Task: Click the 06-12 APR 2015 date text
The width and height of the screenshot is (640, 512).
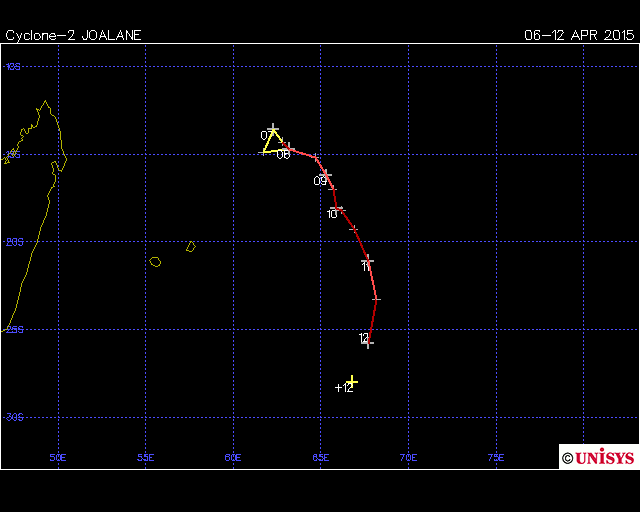Action: pyautogui.click(x=578, y=35)
